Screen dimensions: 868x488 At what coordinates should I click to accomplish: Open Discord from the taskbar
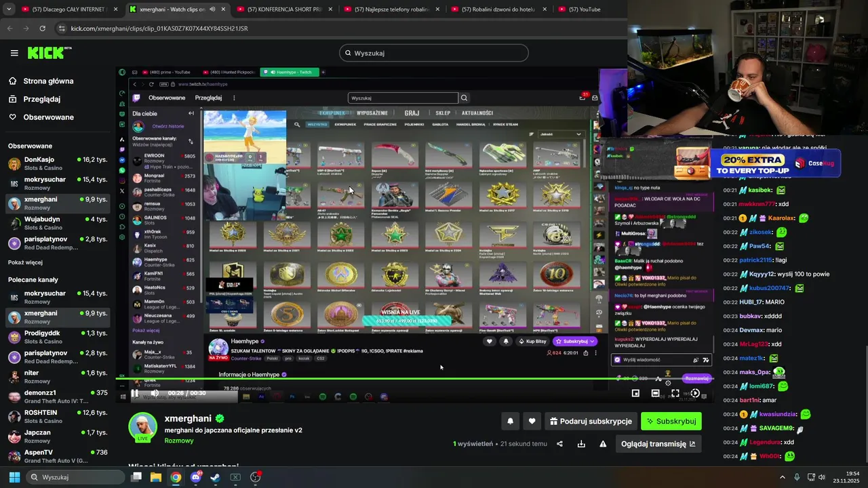coord(196,477)
